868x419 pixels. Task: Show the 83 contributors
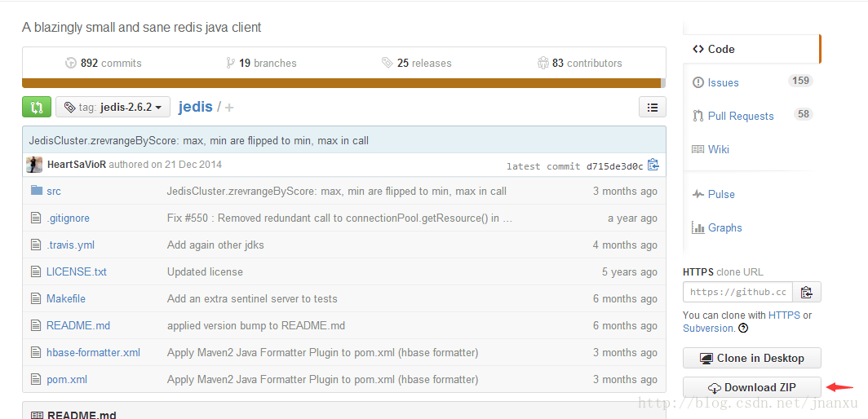click(x=579, y=63)
